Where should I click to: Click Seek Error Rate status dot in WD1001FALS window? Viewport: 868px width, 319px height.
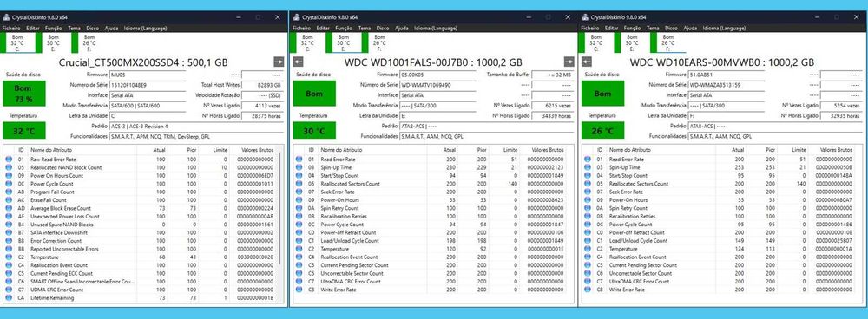click(x=299, y=192)
